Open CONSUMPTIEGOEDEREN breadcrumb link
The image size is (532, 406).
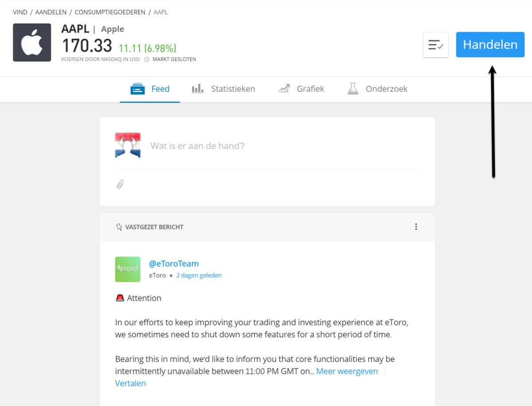click(x=110, y=12)
